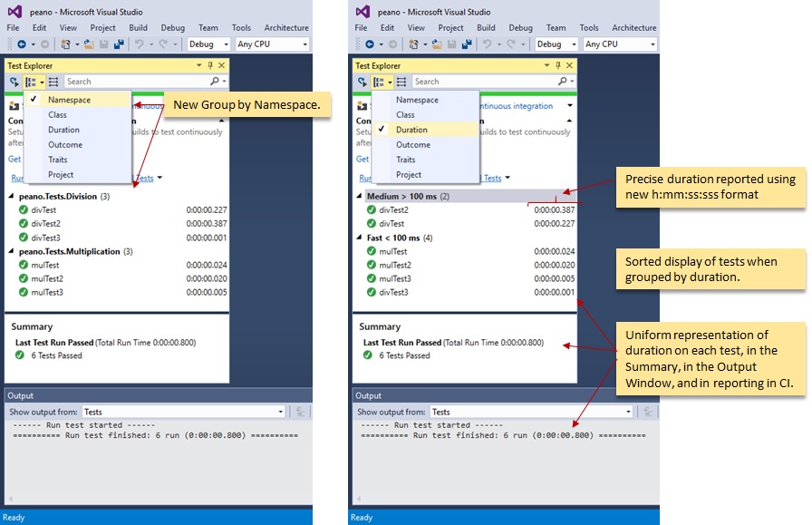Viewport: 812px width, 525px height.
Task: Click the Redo arrow in the right window
Action: (x=510, y=44)
